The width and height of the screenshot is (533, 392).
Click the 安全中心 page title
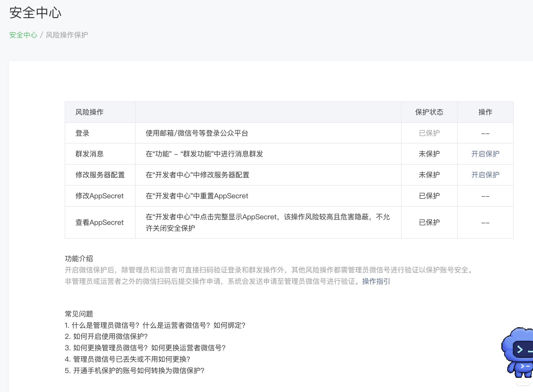point(35,13)
